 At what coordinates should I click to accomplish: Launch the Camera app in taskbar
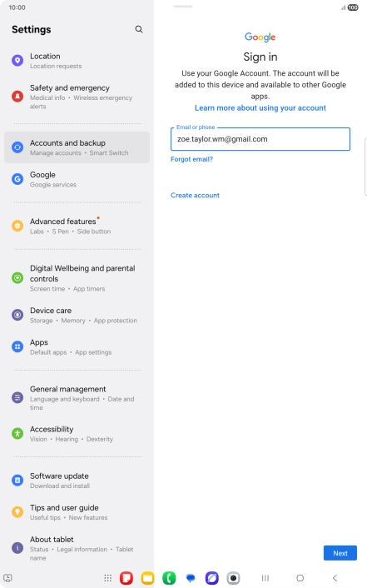click(x=233, y=578)
